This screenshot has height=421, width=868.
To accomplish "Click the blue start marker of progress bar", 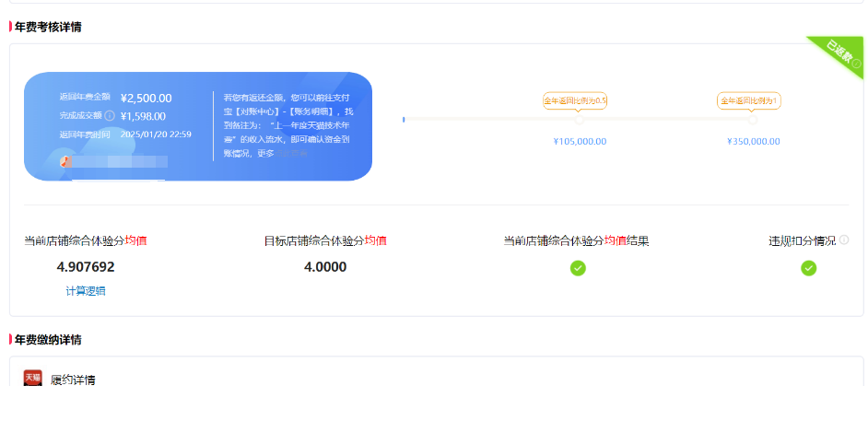I will click(x=404, y=120).
